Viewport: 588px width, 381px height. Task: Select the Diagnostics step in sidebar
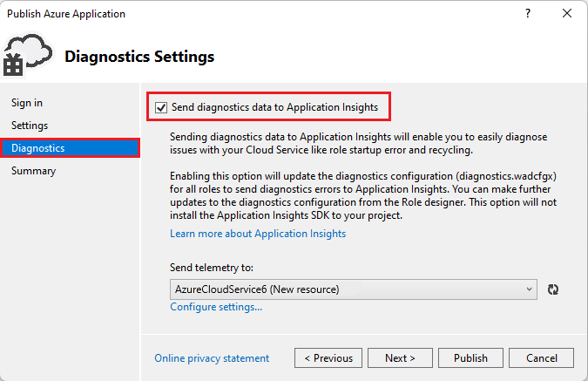(x=38, y=148)
